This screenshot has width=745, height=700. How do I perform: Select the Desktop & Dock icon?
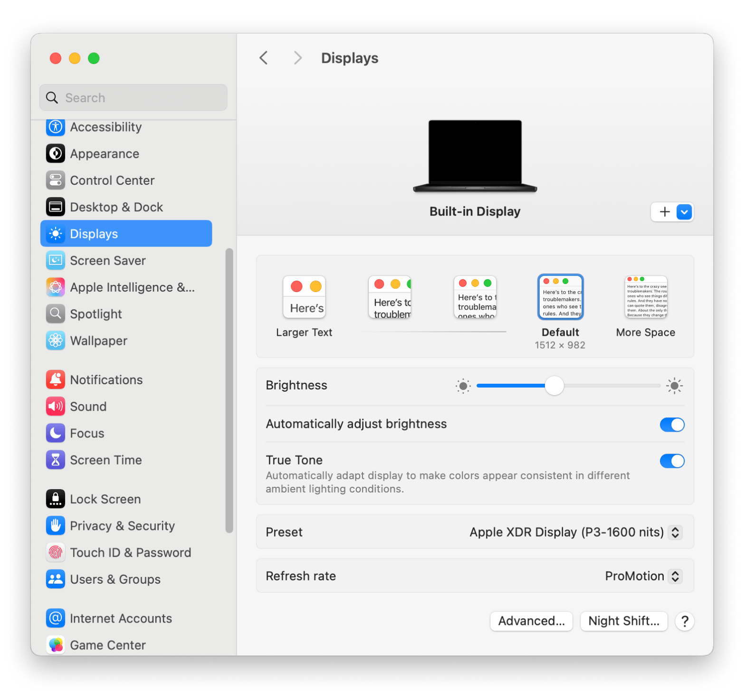coord(56,207)
